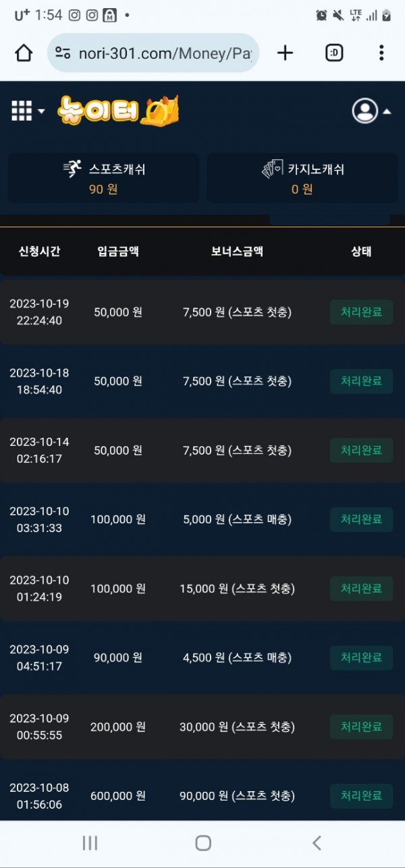This screenshot has width=405, height=868.
Task: Click 처리완료 status for 2023-10-19 deposit
Action: point(361,312)
